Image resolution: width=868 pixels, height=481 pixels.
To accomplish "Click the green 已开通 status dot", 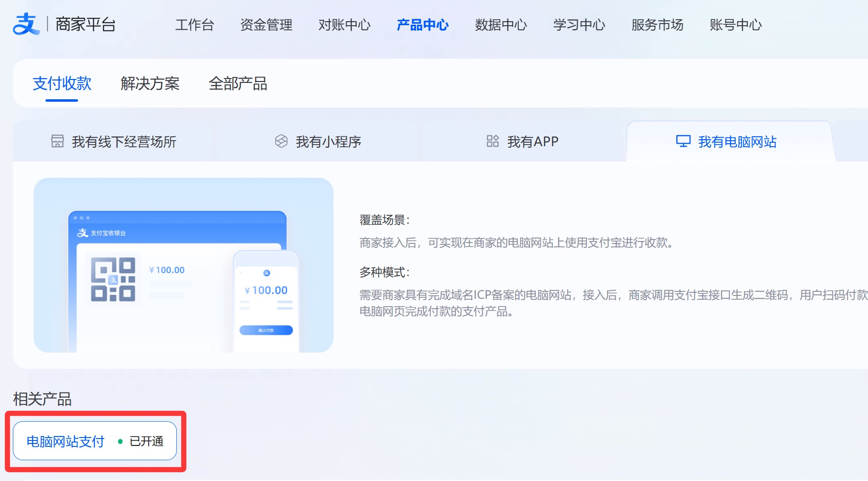I will 120,441.
